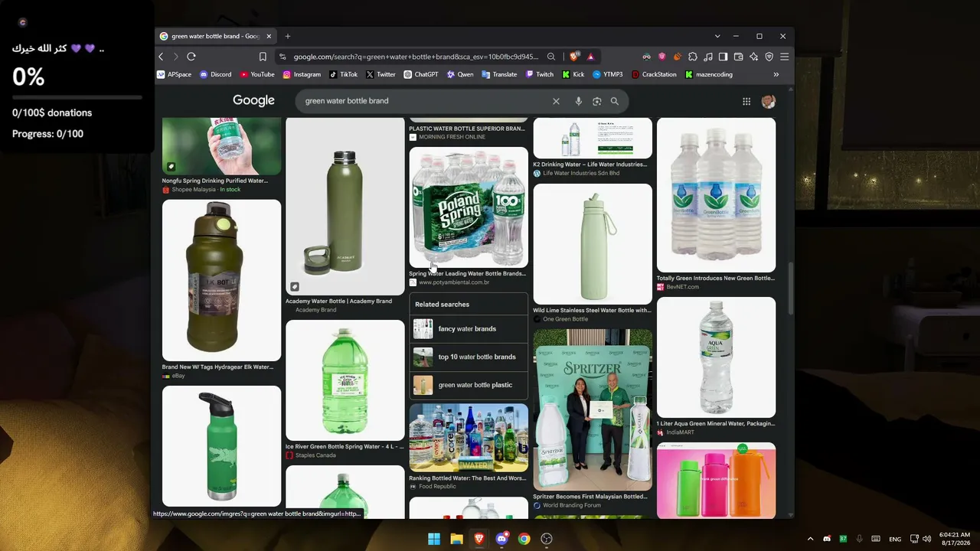Click the Google search text field
This screenshot has width=980, height=551.
pos(425,101)
